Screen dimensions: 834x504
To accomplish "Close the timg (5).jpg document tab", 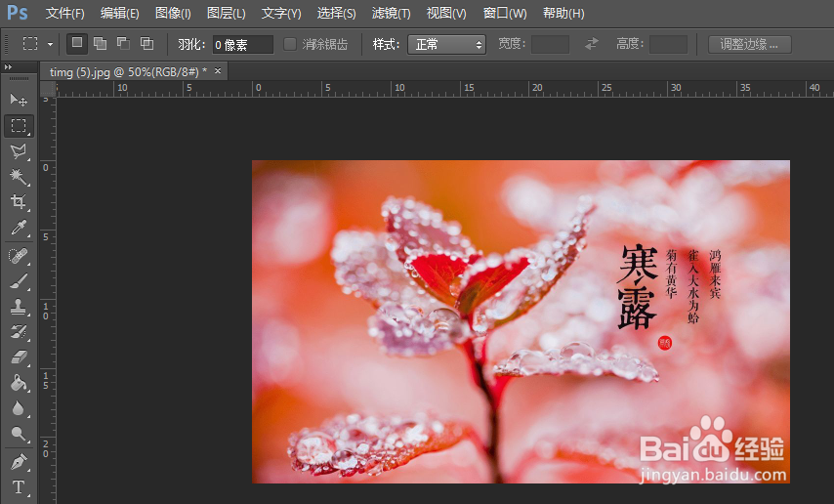I will [218, 70].
